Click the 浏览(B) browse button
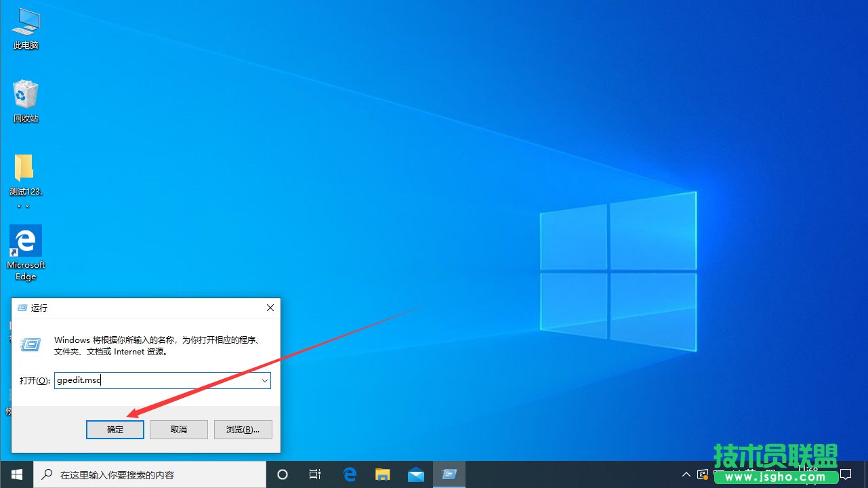The height and width of the screenshot is (488, 868). pyautogui.click(x=243, y=429)
